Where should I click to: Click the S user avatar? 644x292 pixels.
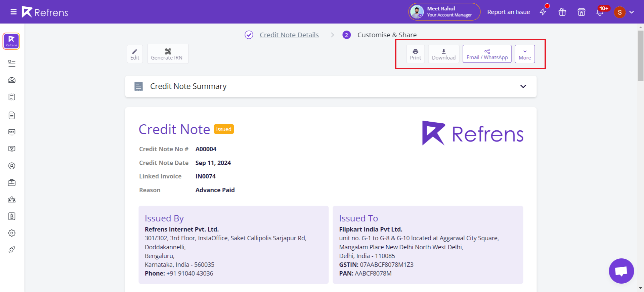pyautogui.click(x=620, y=12)
